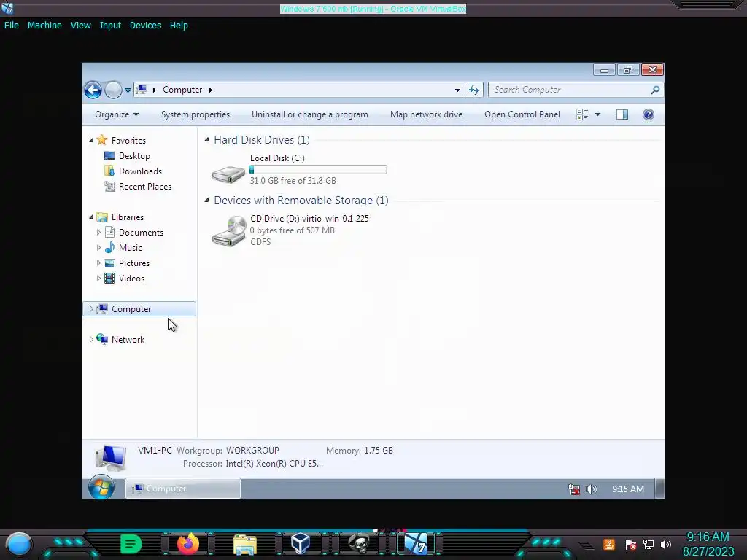The image size is (747, 560).
Task: Open the Devices menu
Action: [145, 26]
